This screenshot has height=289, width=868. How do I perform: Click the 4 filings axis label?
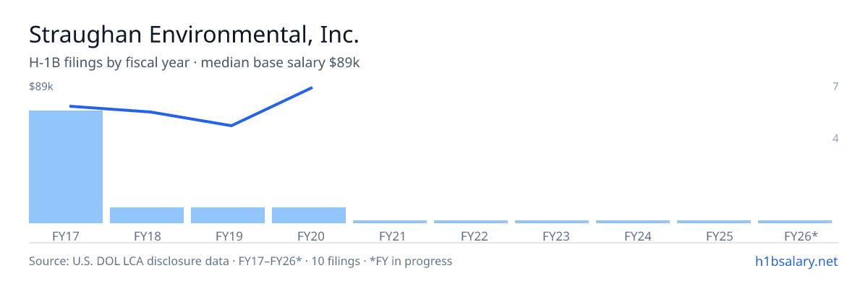tap(835, 138)
